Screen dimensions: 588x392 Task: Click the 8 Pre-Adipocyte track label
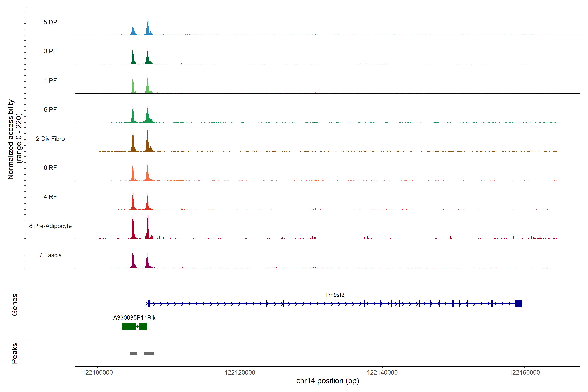pyautogui.click(x=50, y=226)
